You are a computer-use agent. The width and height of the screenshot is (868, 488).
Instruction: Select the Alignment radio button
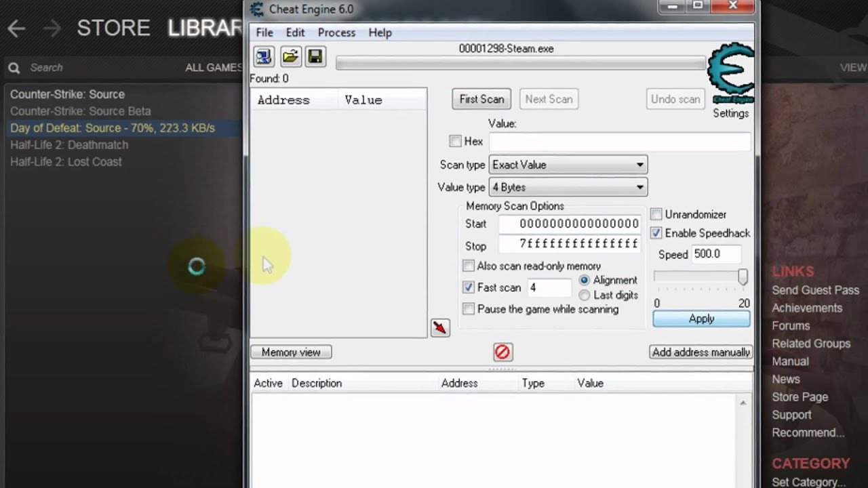[x=585, y=280]
